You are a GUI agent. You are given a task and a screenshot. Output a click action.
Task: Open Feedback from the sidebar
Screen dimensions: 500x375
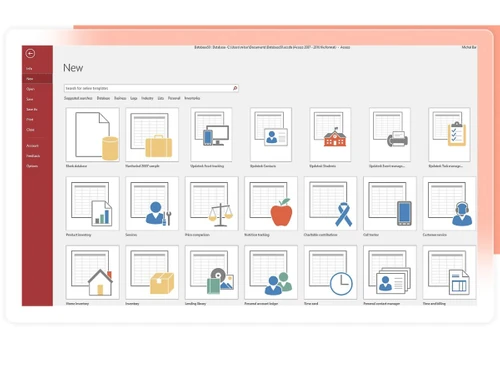coord(33,156)
